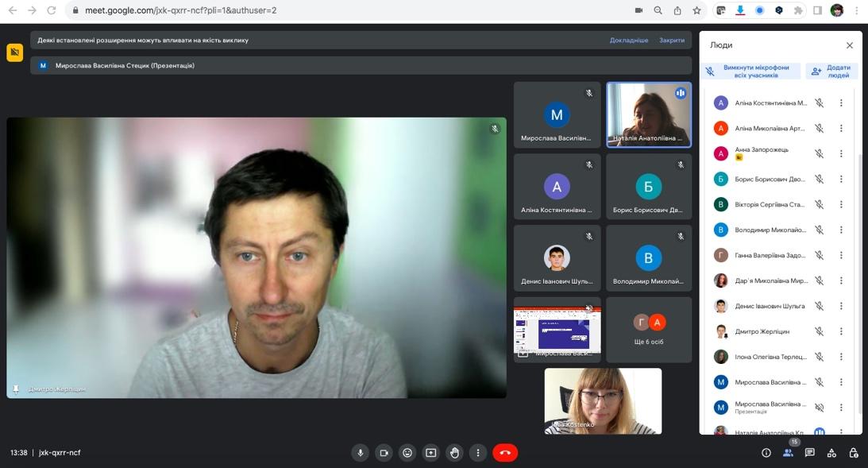
Task: Mute Володимир Миколайович in people list
Action: [x=820, y=230]
